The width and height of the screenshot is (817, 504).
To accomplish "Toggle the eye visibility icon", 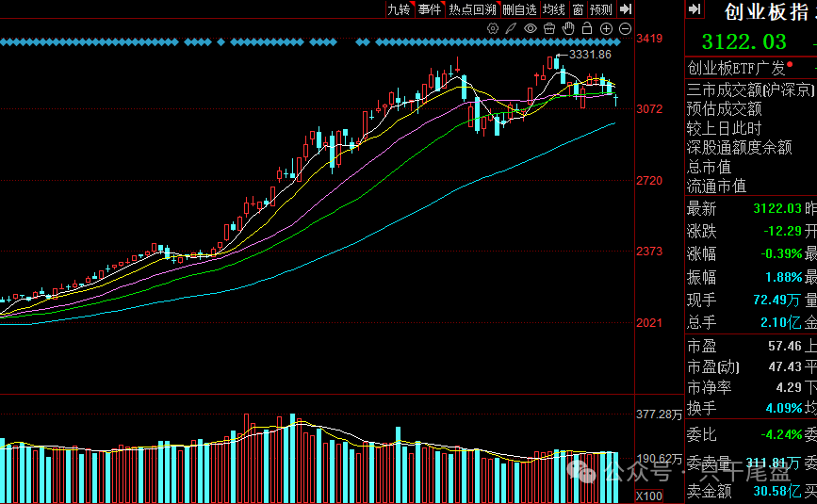I will [531, 28].
